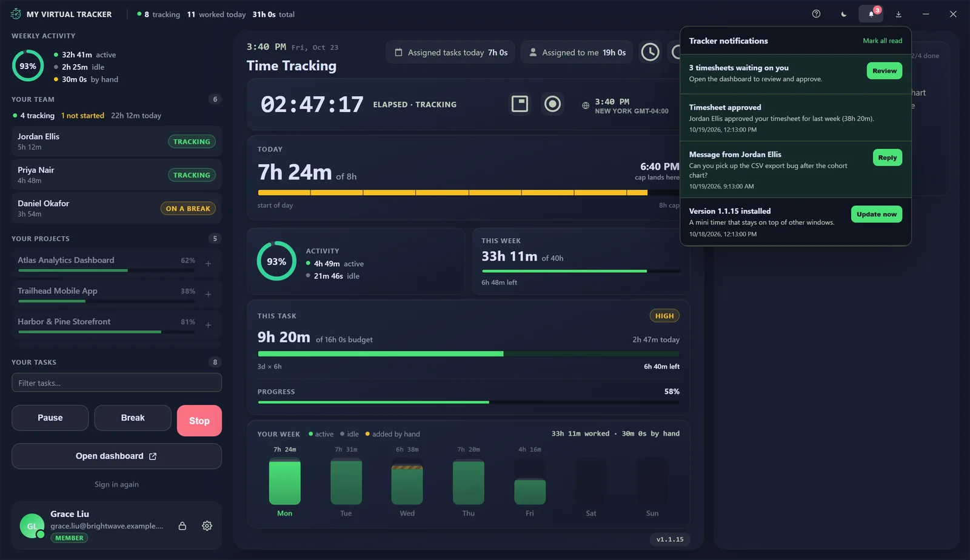Click the 93% activity ring in Activity card
The height and width of the screenshot is (560, 970).
coord(276,261)
